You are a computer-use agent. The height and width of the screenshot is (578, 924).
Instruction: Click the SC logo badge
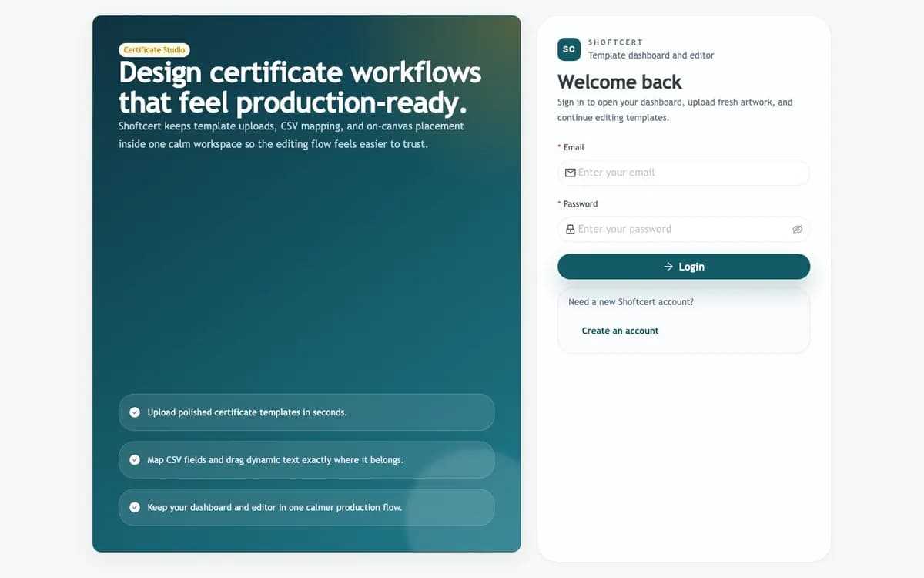point(568,49)
